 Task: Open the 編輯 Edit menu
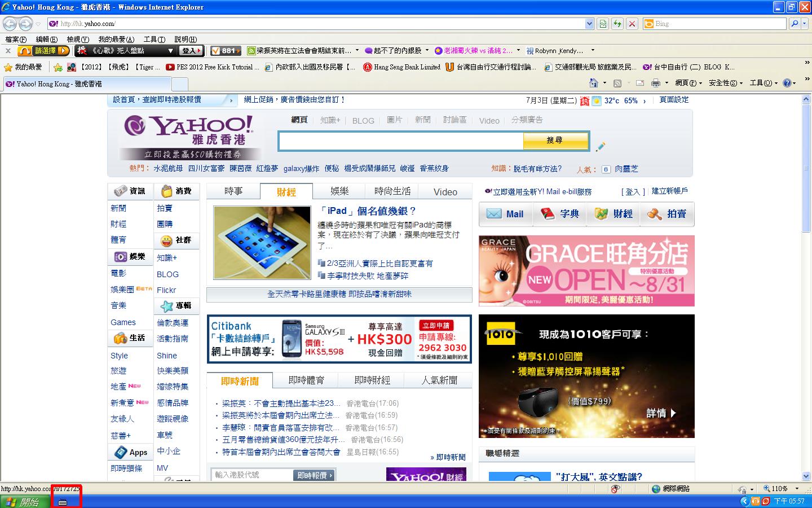click(46, 40)
